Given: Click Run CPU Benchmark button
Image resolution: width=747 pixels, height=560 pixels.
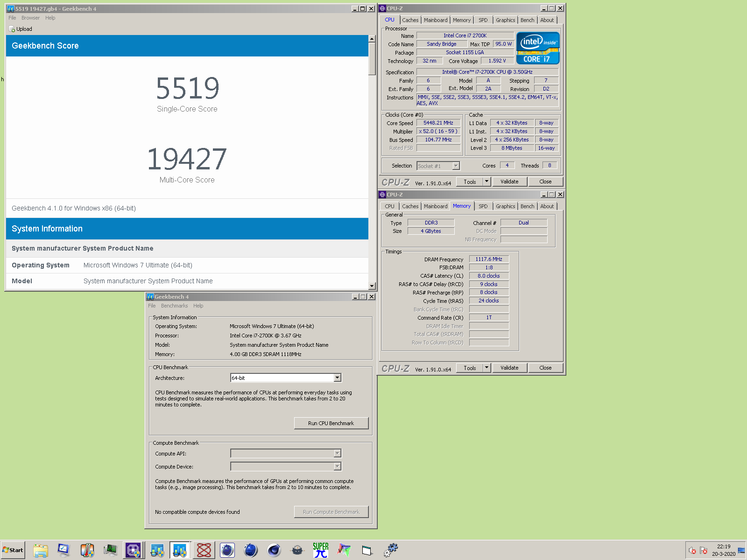Looking at the screenshot, I should [331, 423].
